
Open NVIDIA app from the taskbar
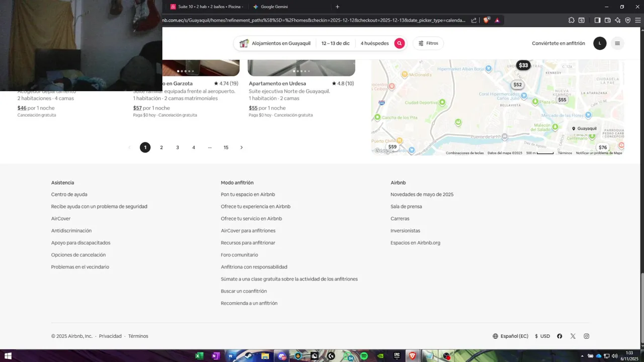[x=380, y=356]
